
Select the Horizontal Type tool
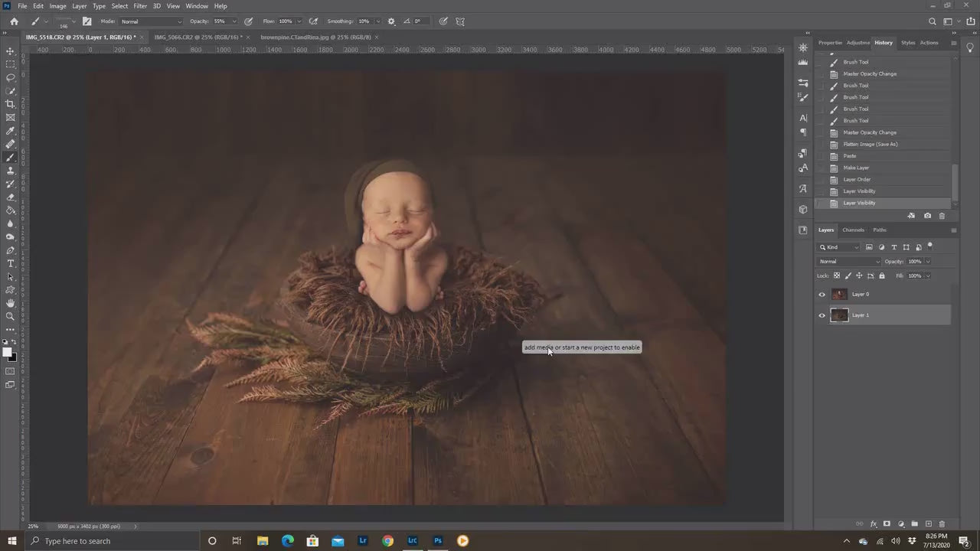[11, 263]
